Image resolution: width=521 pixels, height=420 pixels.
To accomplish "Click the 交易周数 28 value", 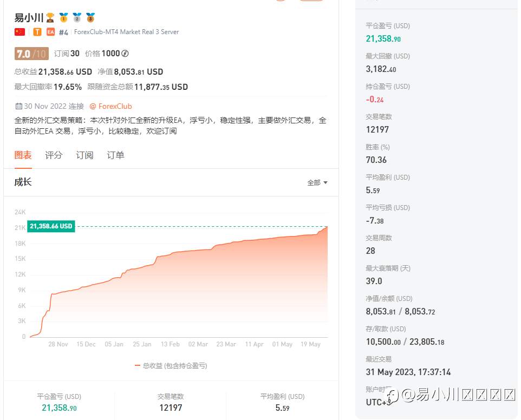I will [370, 251].
